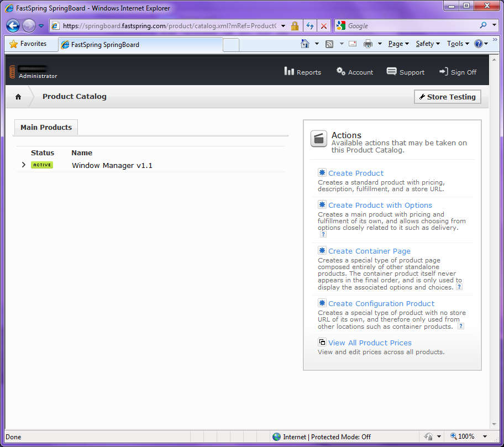This screenshot has width=504, height=447.
Task: Click the Status column header
Action: point(43,152)
